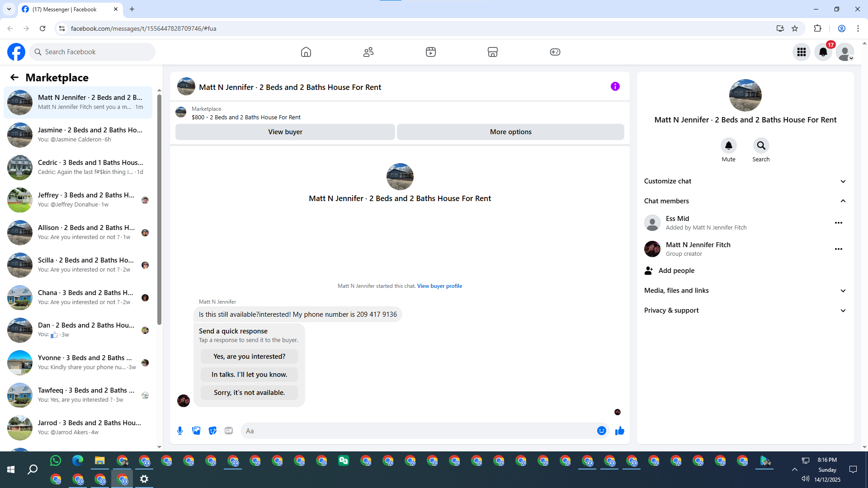Click the back arrow beside Marketplace
The width and height of the screenshot is (868, 488).
[14, 77]
